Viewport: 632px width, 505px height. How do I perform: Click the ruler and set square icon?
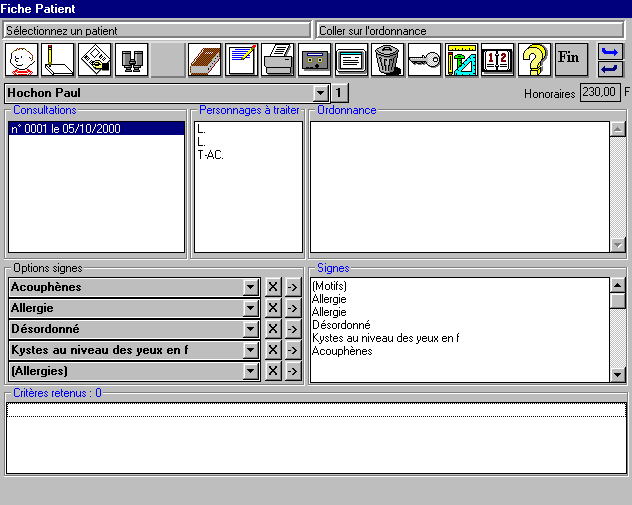[x=461, y=60]
